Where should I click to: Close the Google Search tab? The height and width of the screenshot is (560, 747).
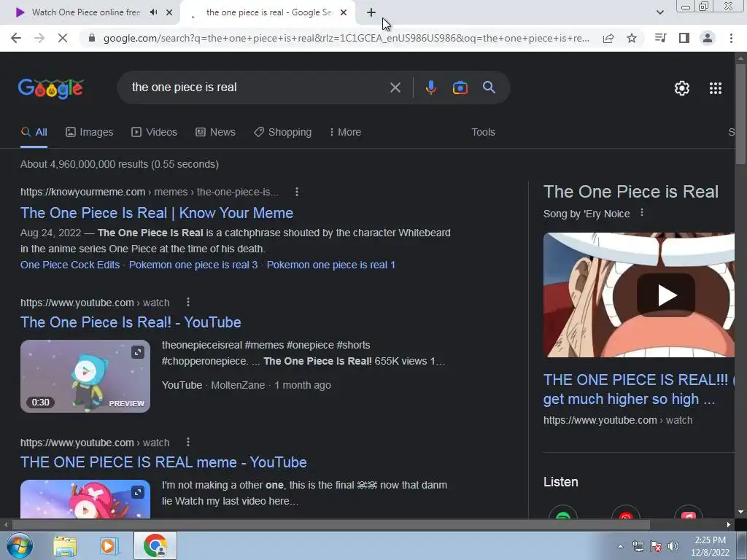[344, 12]
